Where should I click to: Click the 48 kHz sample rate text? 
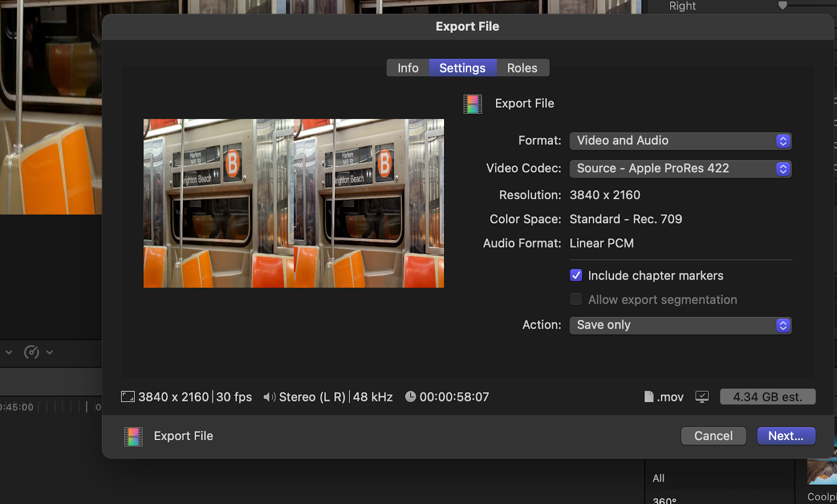click(x=372, y=397)
